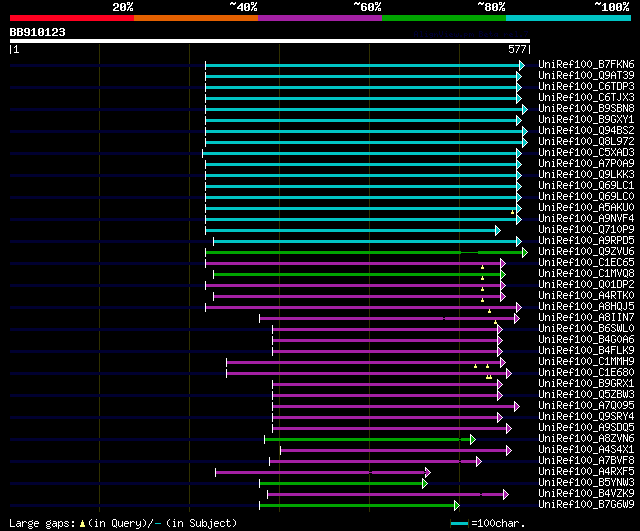Click the cyan arrowhead ending UniRef100_B7FKN6 alignment
640x531 pixels.
click(x=522, y=65)
